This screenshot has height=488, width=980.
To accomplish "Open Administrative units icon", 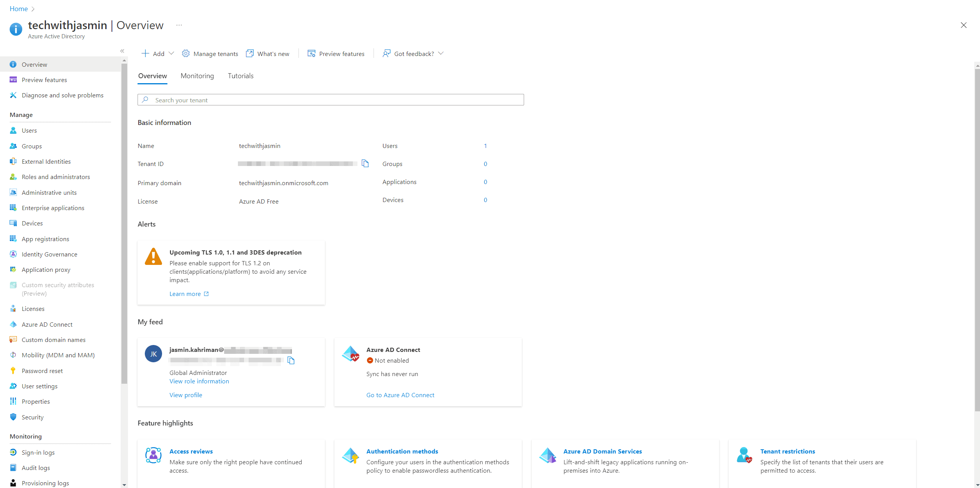I will (13, 192).
